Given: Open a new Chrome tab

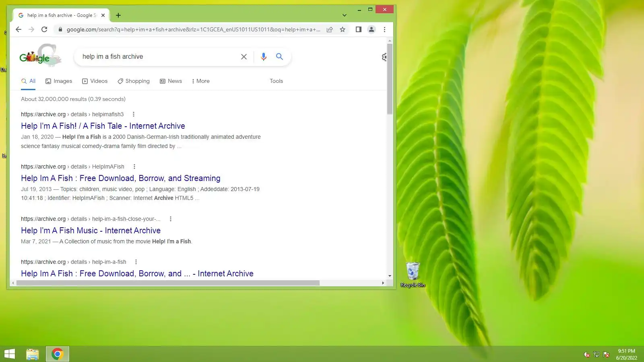Looking at the screenshot, I should [x=118, y=15].
